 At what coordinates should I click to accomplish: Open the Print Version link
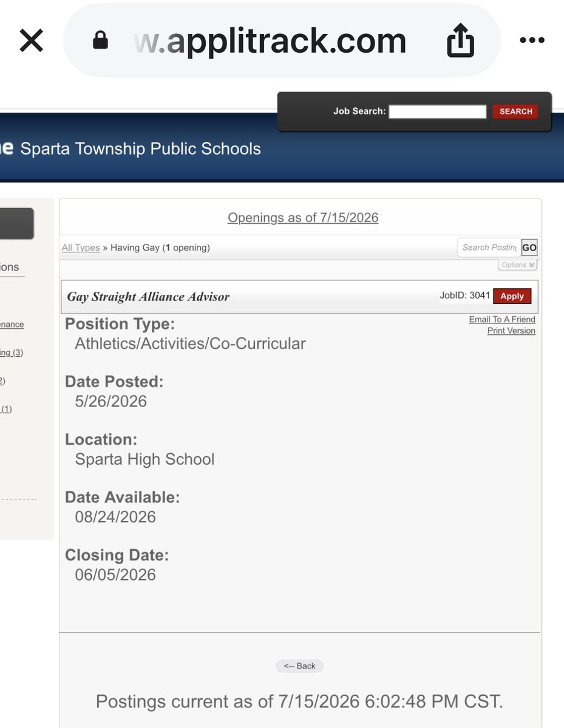pos(511,331)
